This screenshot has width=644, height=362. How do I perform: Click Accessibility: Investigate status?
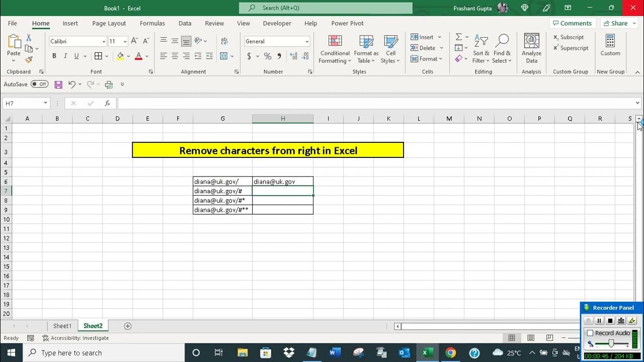[75, 338]
